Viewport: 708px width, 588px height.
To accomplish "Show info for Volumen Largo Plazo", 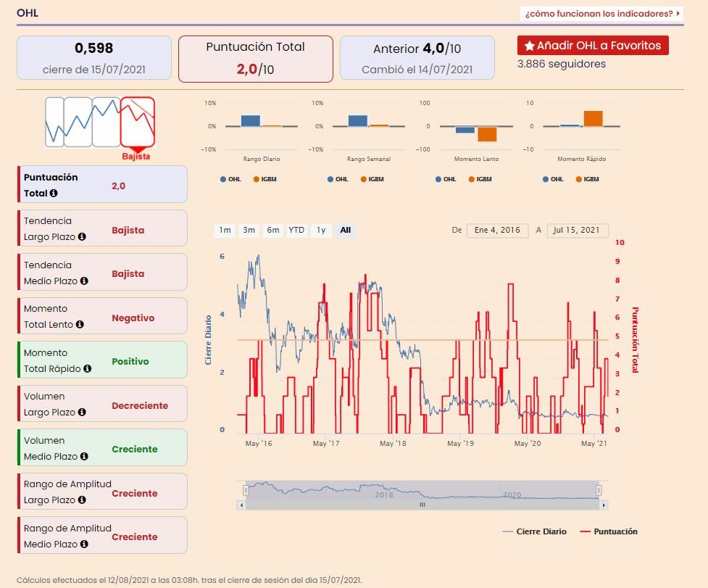I will click(82, 412).
